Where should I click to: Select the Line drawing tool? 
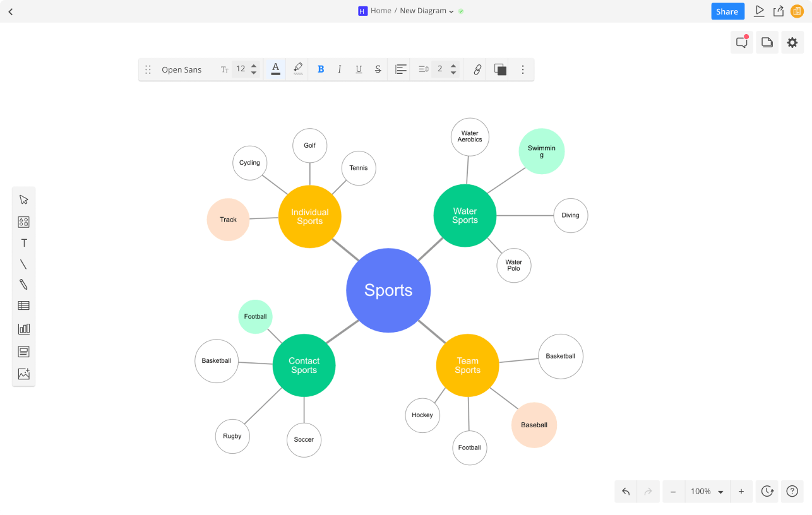(23, 264)
